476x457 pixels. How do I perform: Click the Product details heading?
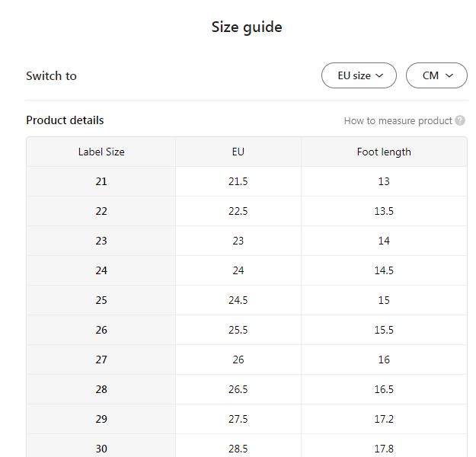[65, 120]
